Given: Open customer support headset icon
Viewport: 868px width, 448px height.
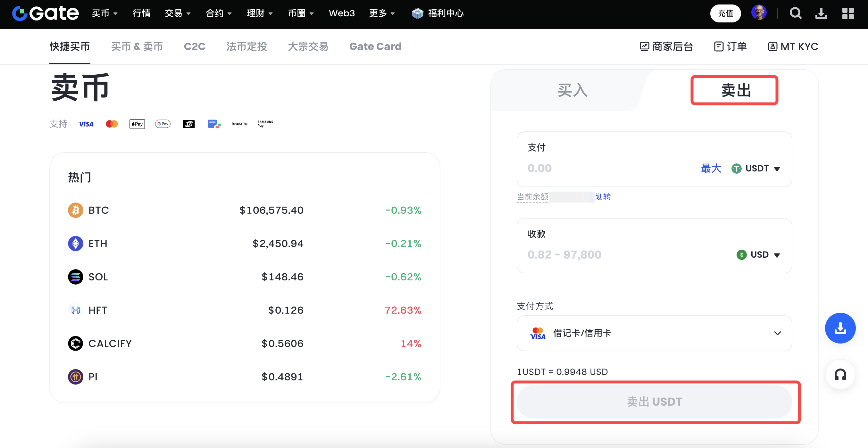Looking at the screenshot, I should 840,374.
